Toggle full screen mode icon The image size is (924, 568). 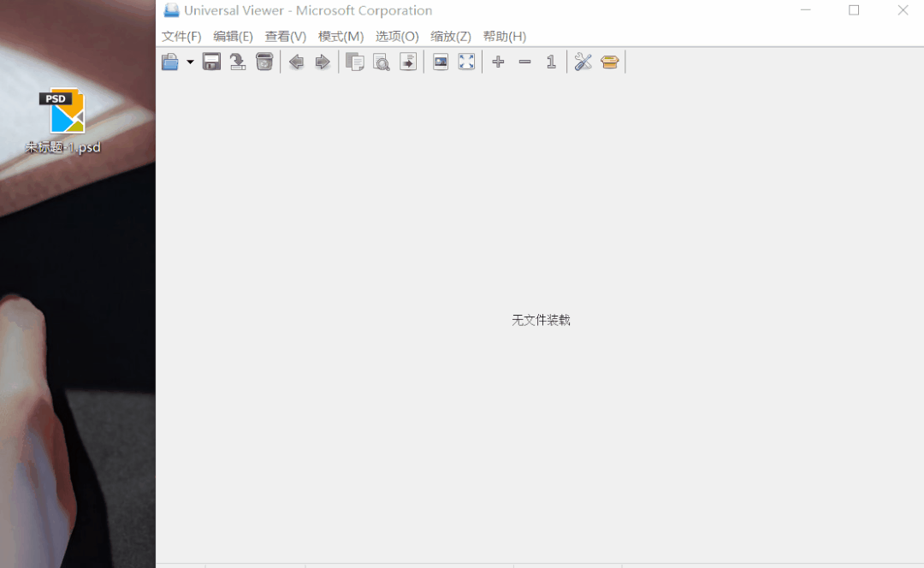coord(466,62)
